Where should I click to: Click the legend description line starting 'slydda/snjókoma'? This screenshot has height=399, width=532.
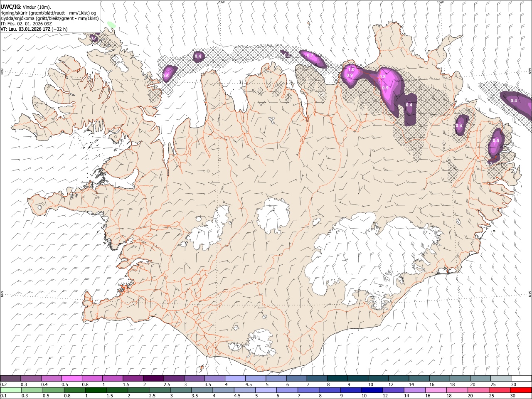tap(49, 18)
